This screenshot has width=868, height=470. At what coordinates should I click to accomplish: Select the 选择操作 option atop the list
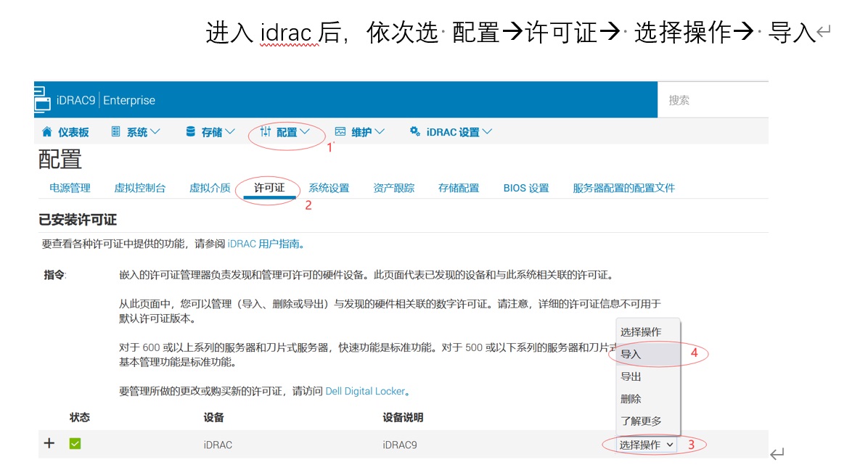[x=647, y=331]
